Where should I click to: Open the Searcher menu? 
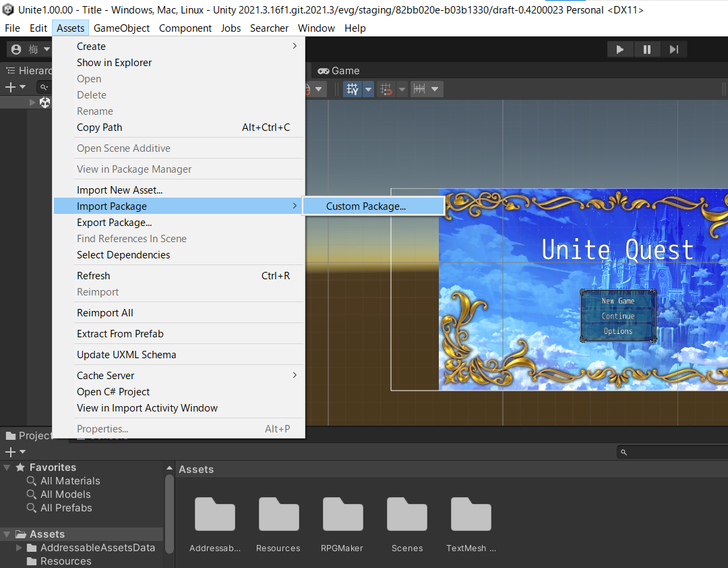tap(269, 28)
